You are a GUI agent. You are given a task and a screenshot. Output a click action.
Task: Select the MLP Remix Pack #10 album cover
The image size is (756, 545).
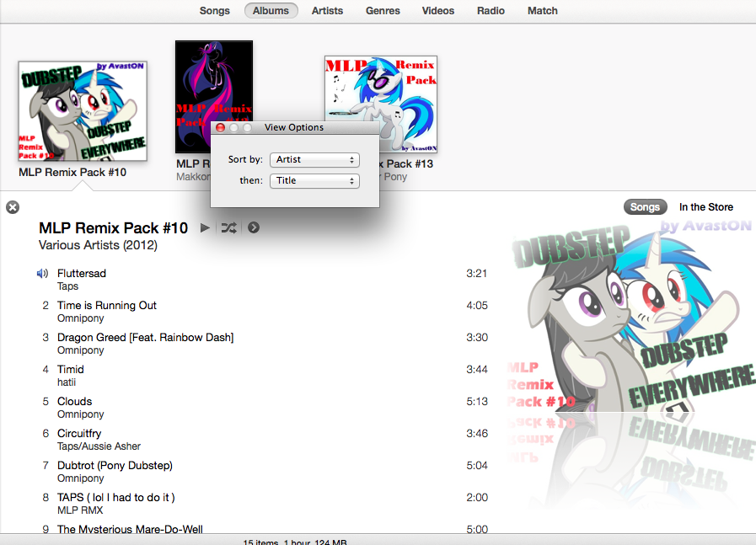(x=83, y=111)
